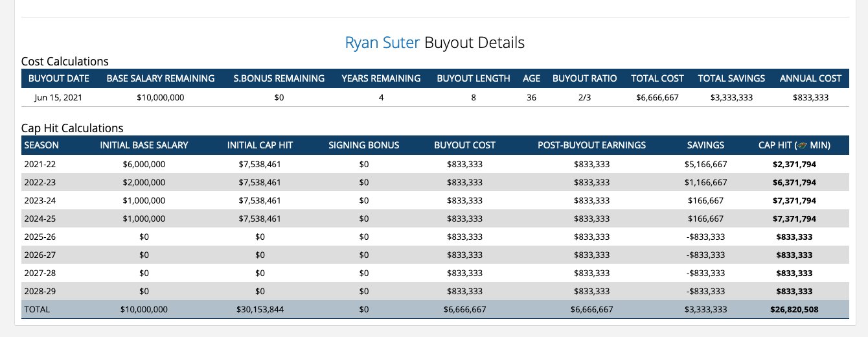Click the 2021-22 initial cap hit $7,538,461
The height and width of the screenshot is (337, 868).
point(260,164)
